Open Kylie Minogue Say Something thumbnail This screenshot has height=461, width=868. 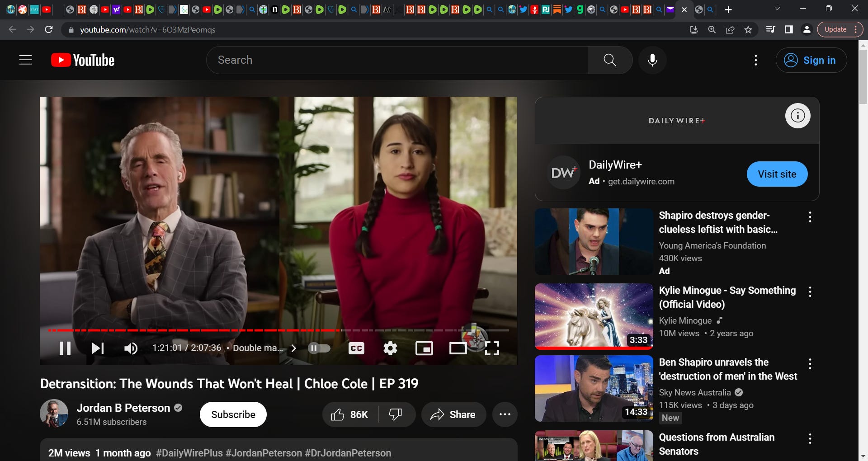594,316
